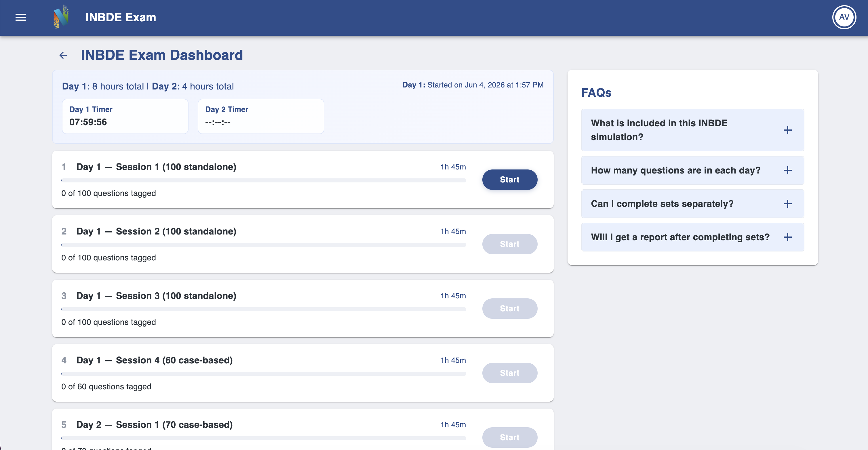Click 'Started on Jun 4, 2026 at 1:57 PM'
This screenshot has height=450, width=868.
pyautogui.click(x=485, y=85)
